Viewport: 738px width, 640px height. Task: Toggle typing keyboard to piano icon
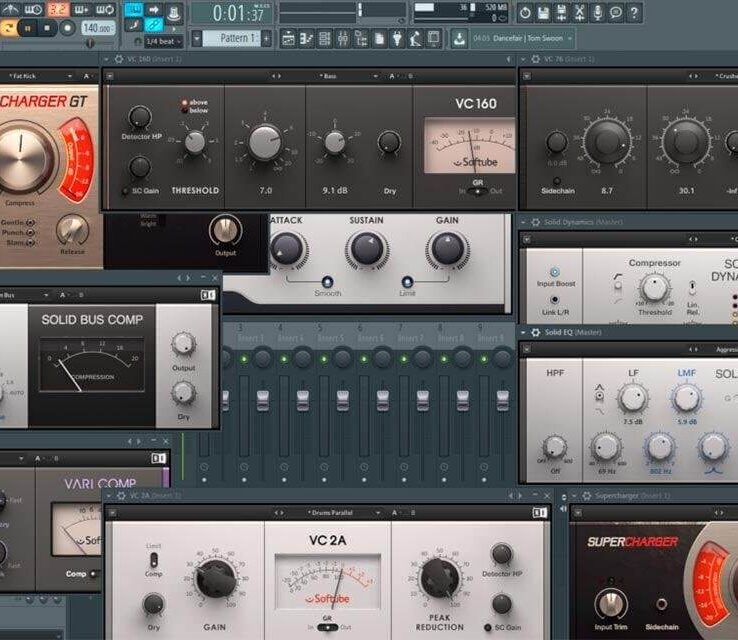134,9
